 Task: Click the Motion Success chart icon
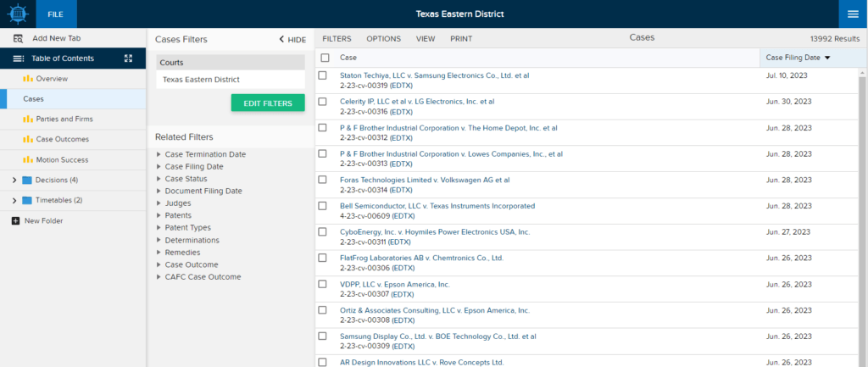point(28,159)
